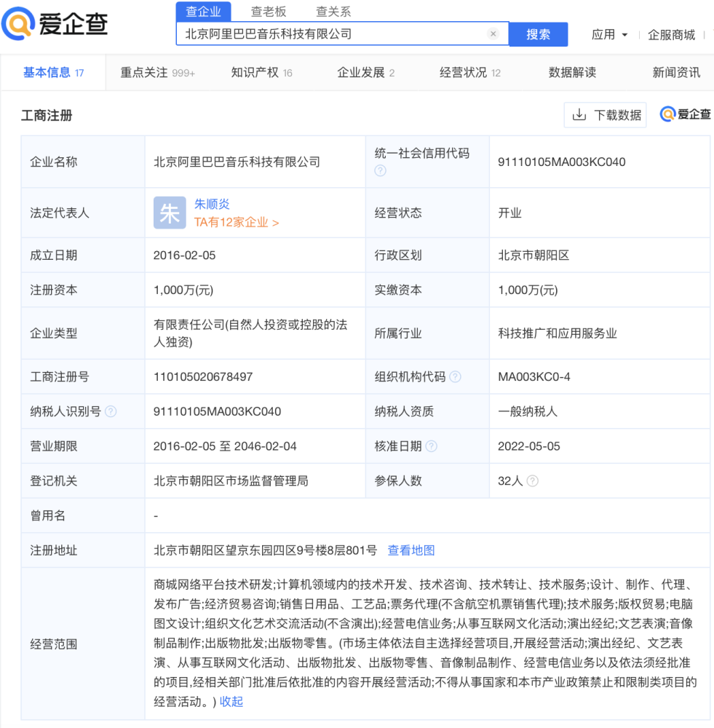Open the 经营状况 tab
The width and height of the screenshot is (714, 728).
tap(469, 72)
